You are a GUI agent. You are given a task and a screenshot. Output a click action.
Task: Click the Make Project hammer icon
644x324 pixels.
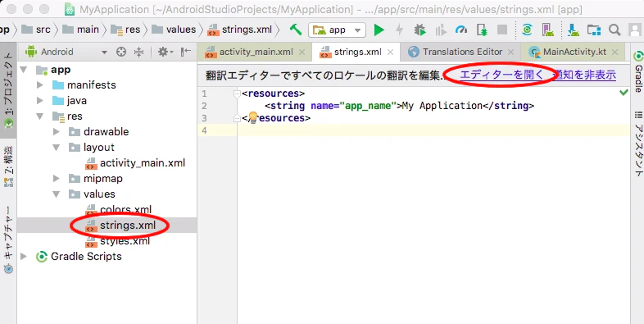pyautogui.click(x=295, y=30)
